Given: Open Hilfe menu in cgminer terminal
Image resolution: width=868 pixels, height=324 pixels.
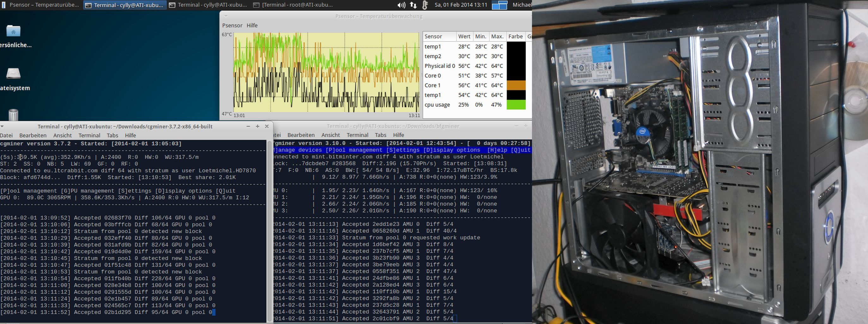Looking at the screenshot, I should pos(131,135).
